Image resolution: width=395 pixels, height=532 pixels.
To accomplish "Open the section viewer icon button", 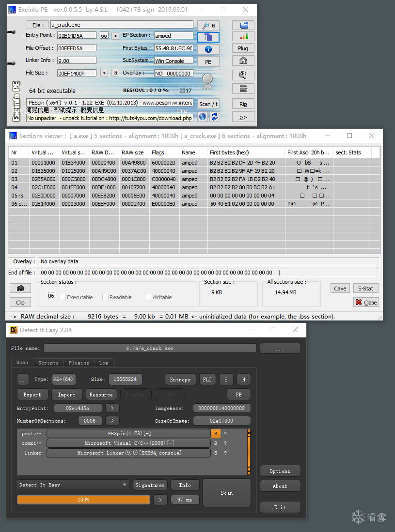I will tap(208, 37).
